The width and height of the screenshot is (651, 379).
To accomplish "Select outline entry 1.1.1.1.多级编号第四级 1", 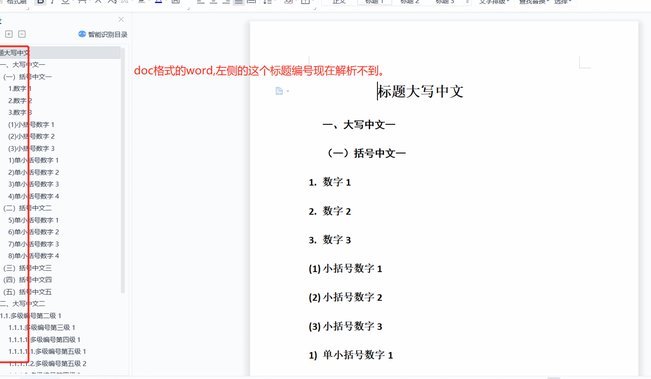I will pyautogui.click(x=44, y=340).
